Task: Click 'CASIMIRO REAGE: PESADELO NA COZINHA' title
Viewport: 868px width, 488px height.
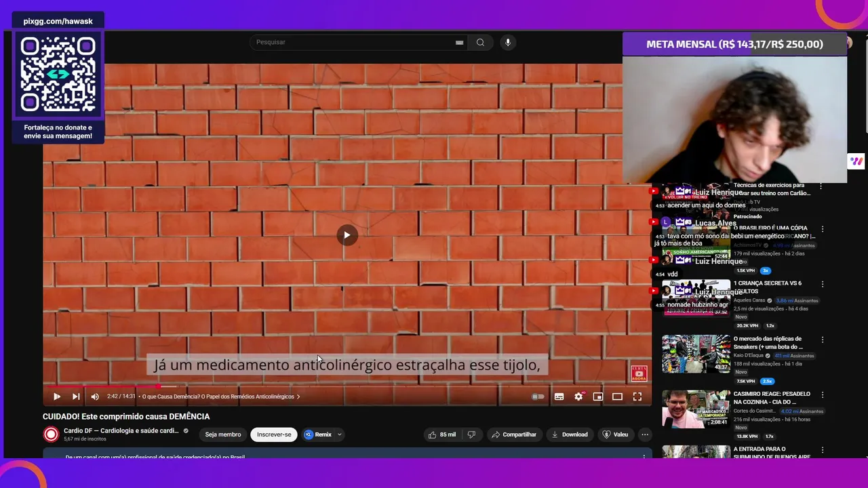Action: pos(772,398)
